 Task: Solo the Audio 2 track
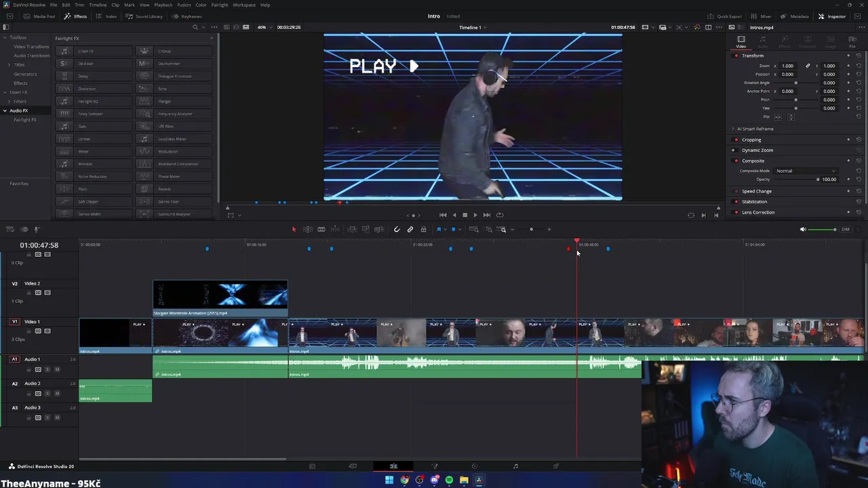click(47, 393)
